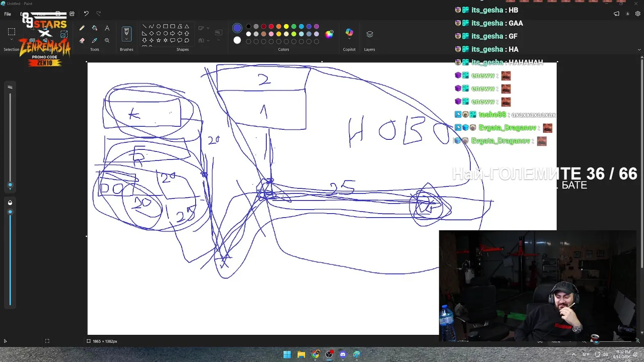Choose the Rounded rectangular callout shape
644x362 pixels.
(x=173, y=40)
